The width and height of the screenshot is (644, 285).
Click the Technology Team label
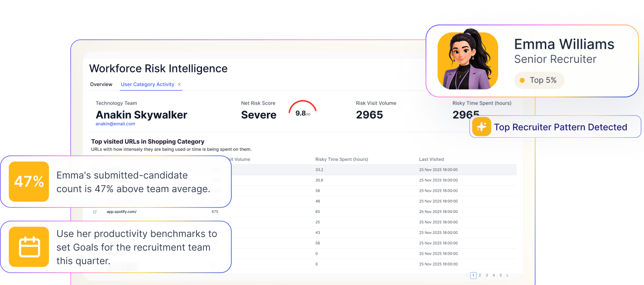click(x=116, y=103)
